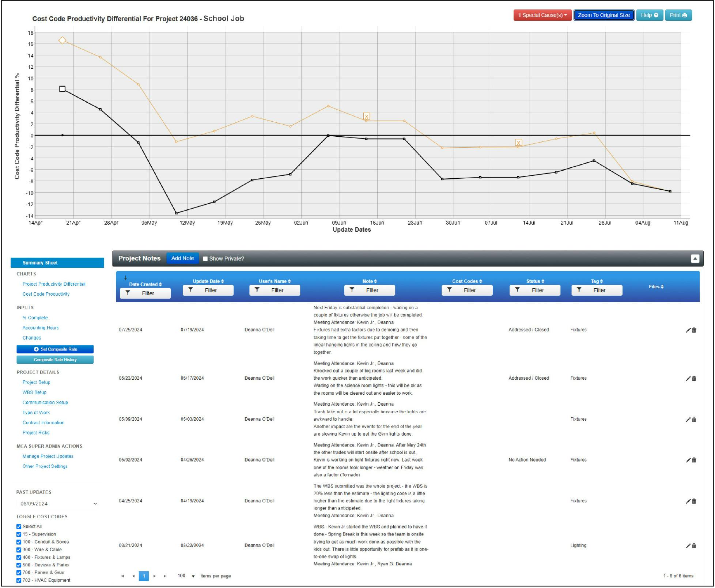
Task: Uncheck 400 - Fixtures & Lamps cost code
Action: (19, 558)
